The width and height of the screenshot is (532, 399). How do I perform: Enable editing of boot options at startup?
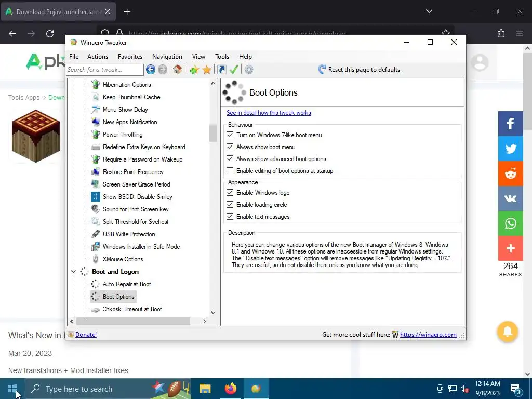point(230,170)
